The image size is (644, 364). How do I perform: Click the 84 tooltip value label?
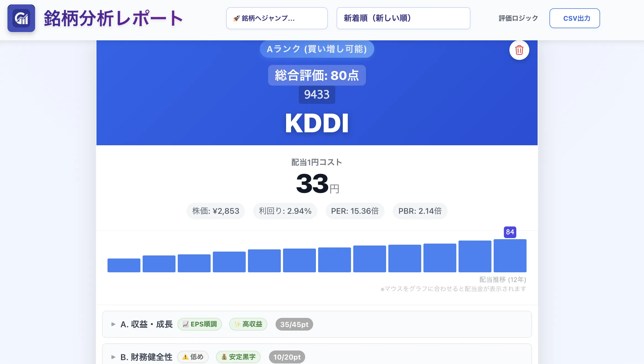(x=510, y=232)
